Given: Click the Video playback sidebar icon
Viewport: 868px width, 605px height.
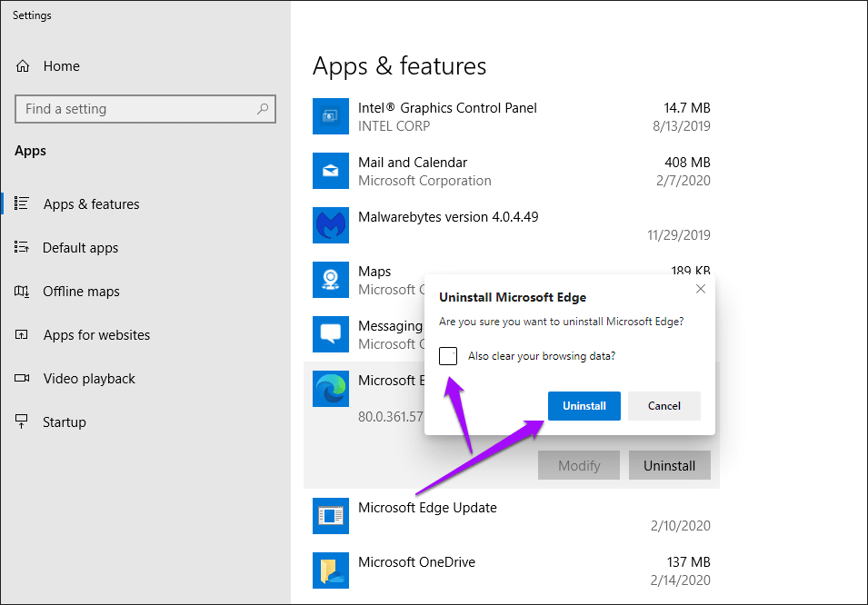Looking at the screenshot, I should [22, 379].
